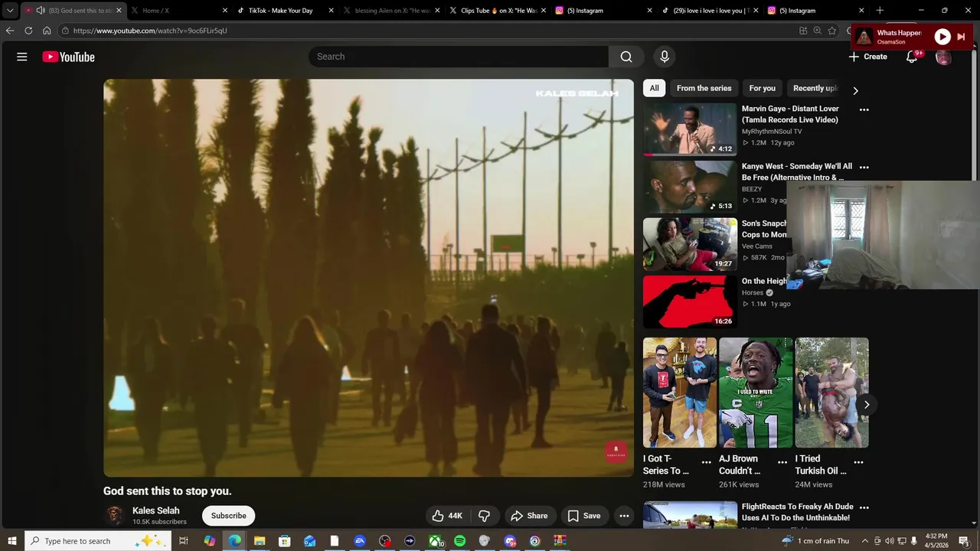980x551 pixels.
Task: Show more filter chips with the arrow
Action: pyautogui.click(x=855, y=90)
